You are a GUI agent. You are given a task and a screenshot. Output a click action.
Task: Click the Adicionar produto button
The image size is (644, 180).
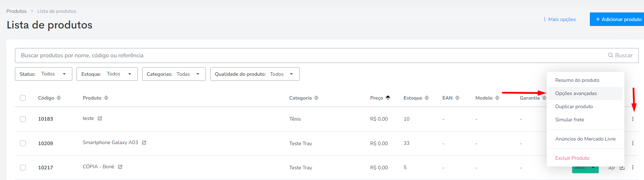pos(617,19)
